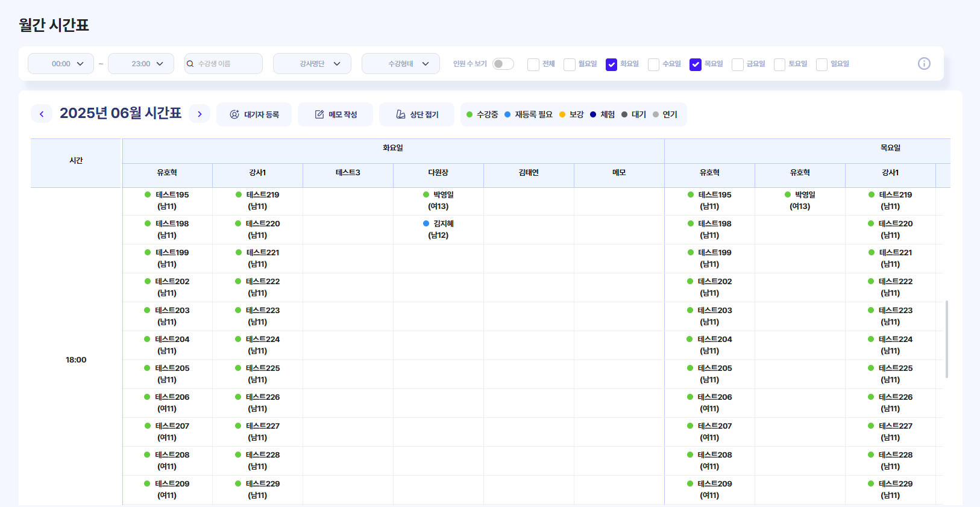
Task: Open 테스트229 under Tuesday 강사1
Action: point(257,490)
